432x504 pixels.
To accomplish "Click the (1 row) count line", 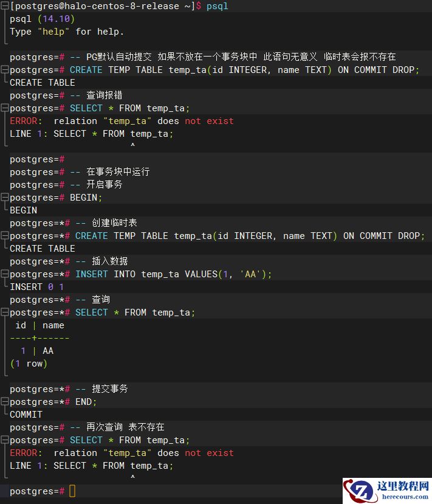I will 29,364.
